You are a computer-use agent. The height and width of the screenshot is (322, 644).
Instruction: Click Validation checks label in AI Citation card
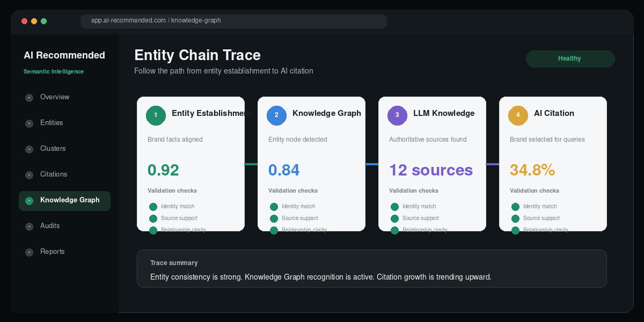[535, 191]
